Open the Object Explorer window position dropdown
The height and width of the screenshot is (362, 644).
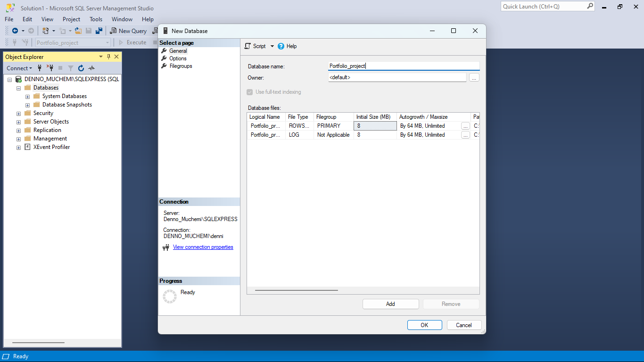coord(100,57)
